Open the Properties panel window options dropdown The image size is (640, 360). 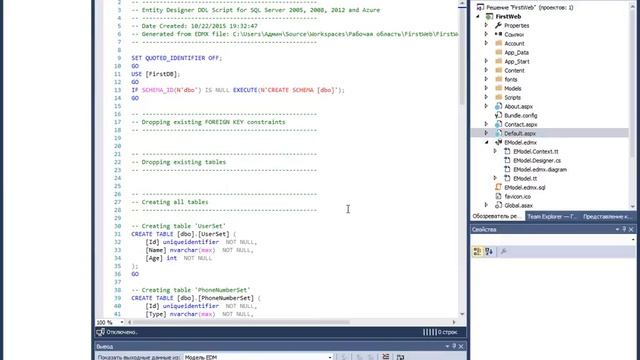click(x=617, y=229)
